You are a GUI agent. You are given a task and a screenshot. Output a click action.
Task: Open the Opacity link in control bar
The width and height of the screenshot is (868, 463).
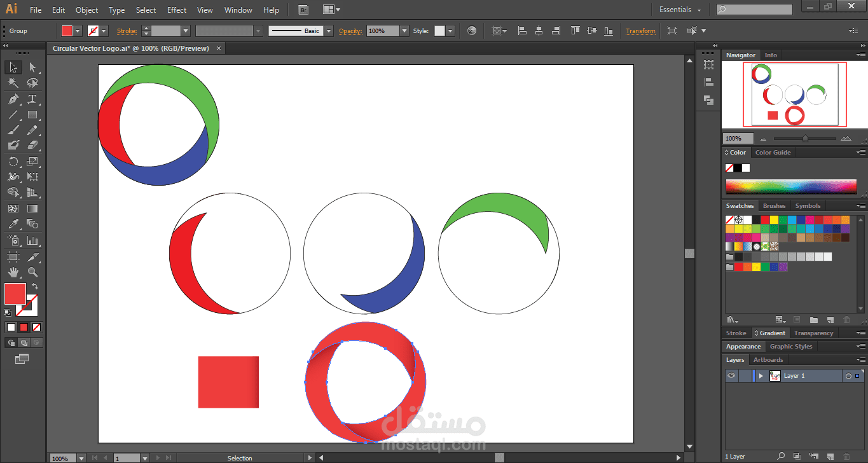pyautogui.click(x=350, y=31)
